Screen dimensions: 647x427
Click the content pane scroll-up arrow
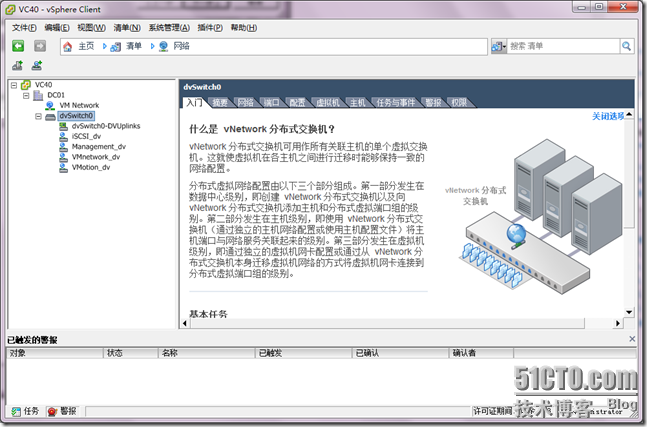pos(629,115)
